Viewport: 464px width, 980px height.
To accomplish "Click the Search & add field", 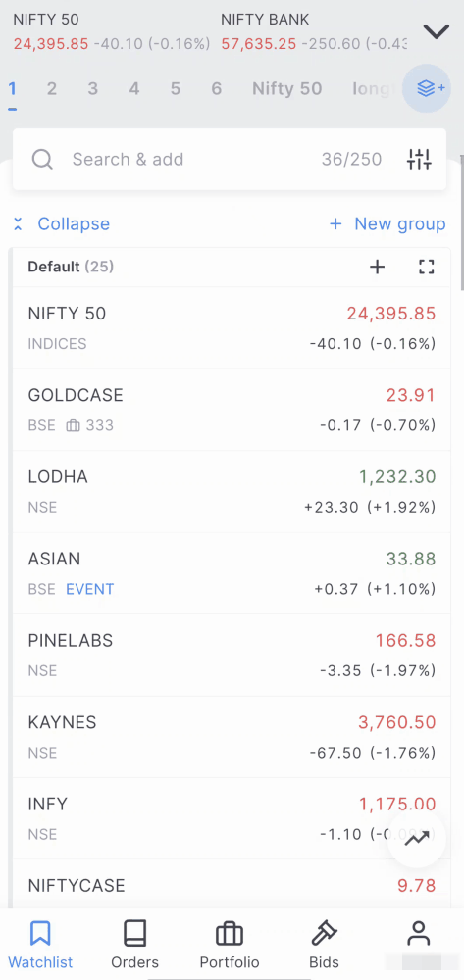I will pos(230,160).
